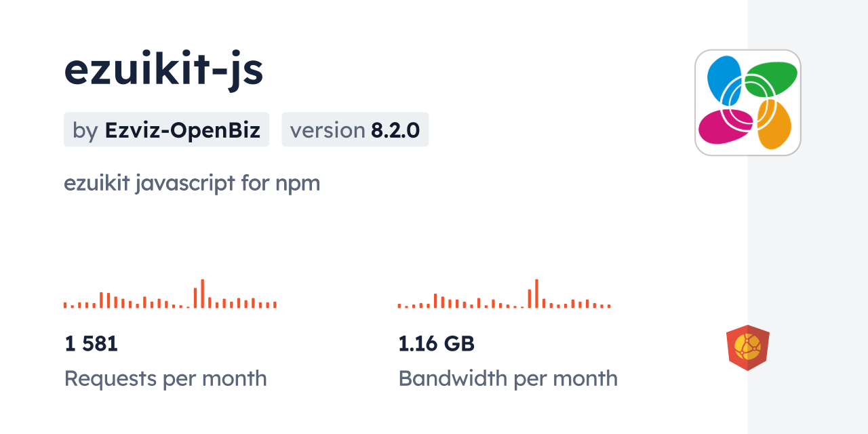This screenshot has width=868, height=434.
Task: Click the "Bandwidth per month" label
Action: click(508, 378)
